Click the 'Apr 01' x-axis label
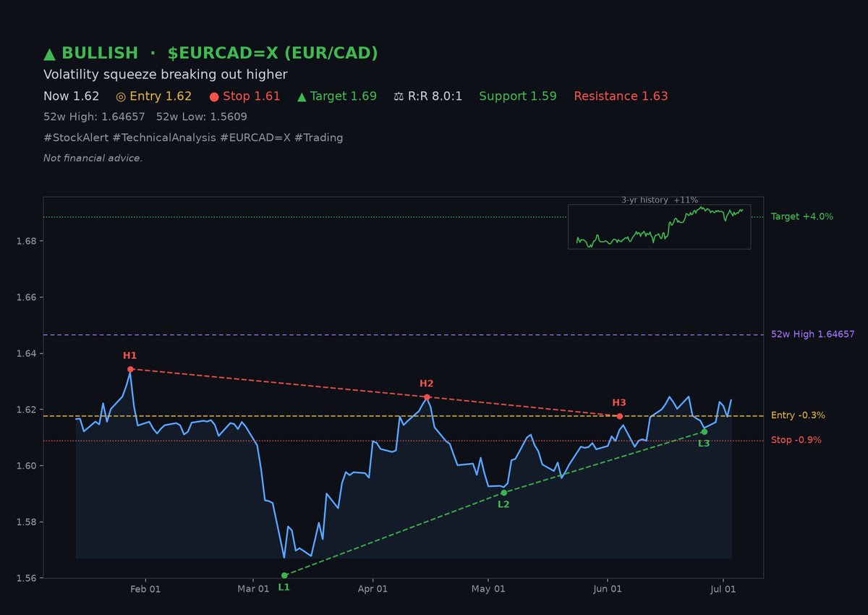This screenshot has width=868, height=615. (373, 590)
